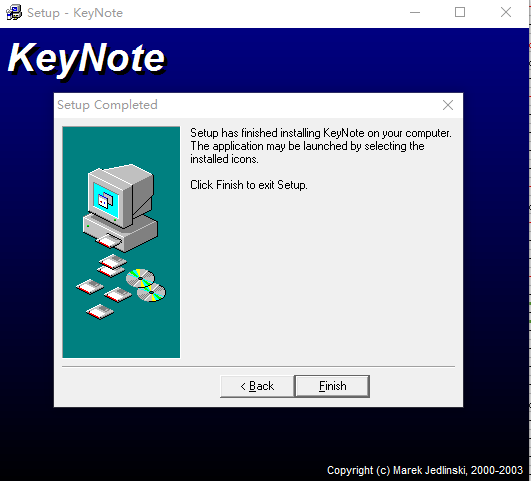Close the Setup Completed dialog
531x481 pixels.
point(448,105)
